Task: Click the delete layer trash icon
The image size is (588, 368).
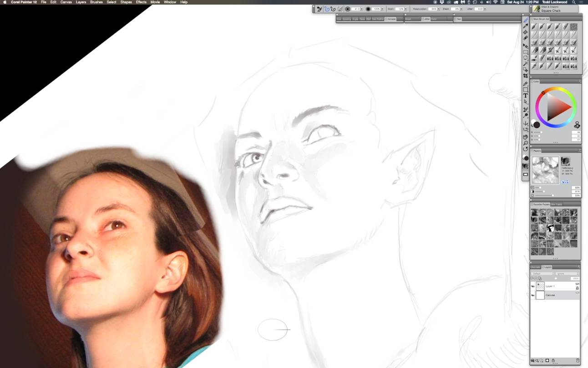Action: point(578,361)
